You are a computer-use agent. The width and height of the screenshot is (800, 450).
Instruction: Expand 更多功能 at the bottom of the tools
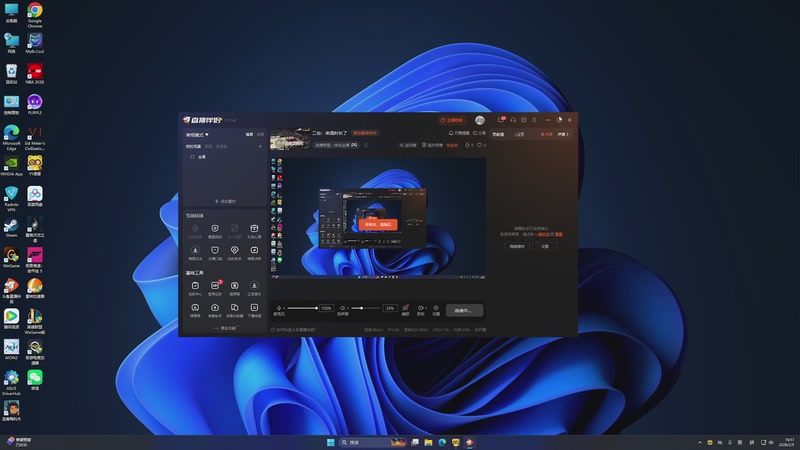pyautogui.click(x=225, y=328)
